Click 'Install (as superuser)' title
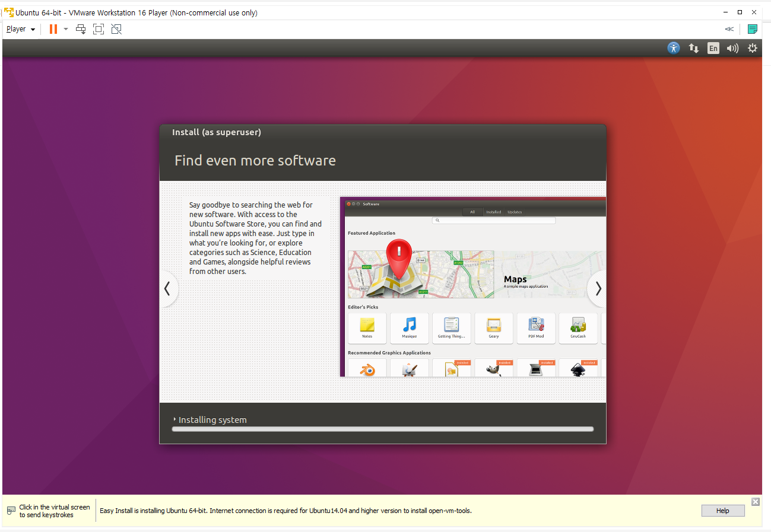This screenshot has height=532, width=771. point(217,132)
